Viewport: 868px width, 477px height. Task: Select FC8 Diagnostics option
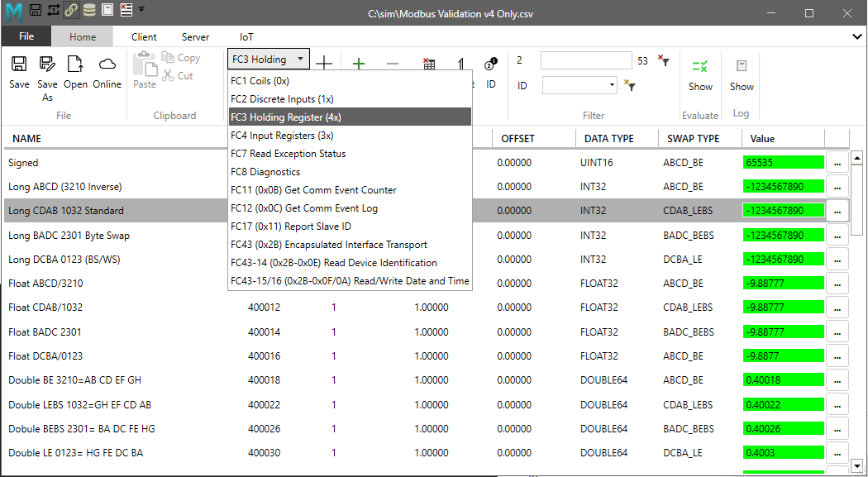tap(350, 172)
